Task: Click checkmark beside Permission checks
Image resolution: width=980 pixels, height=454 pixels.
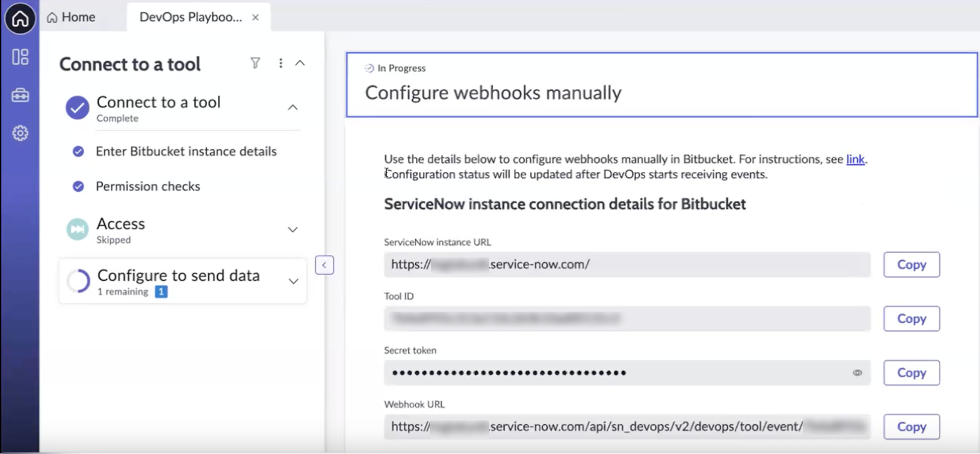Action: coord(78,187)
